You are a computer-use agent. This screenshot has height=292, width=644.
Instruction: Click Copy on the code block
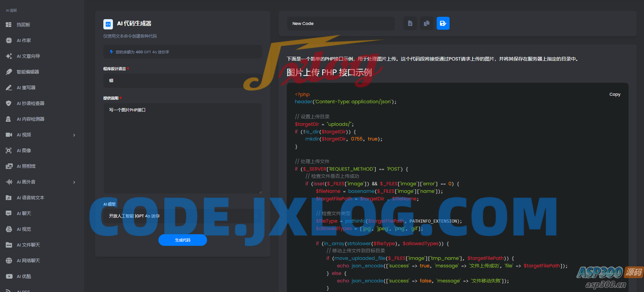(x=615, y=94)
